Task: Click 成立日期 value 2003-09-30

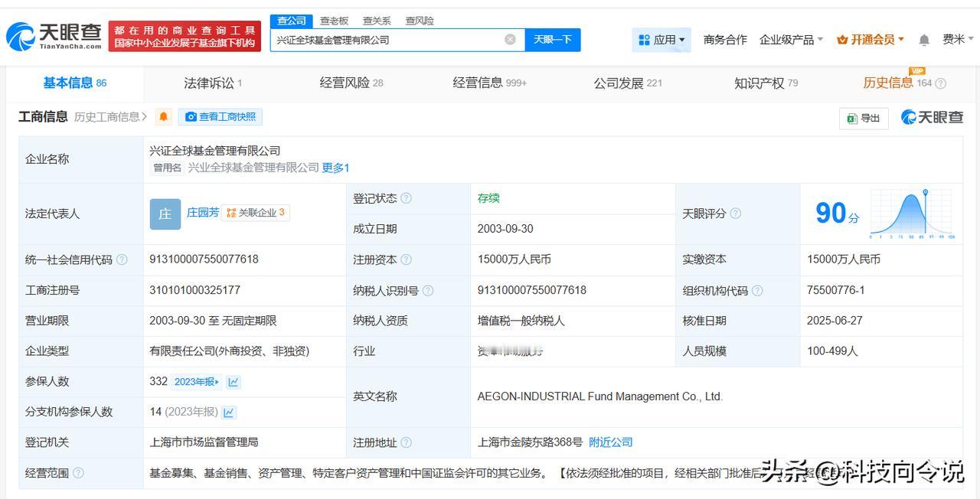Action: [505, 229]
